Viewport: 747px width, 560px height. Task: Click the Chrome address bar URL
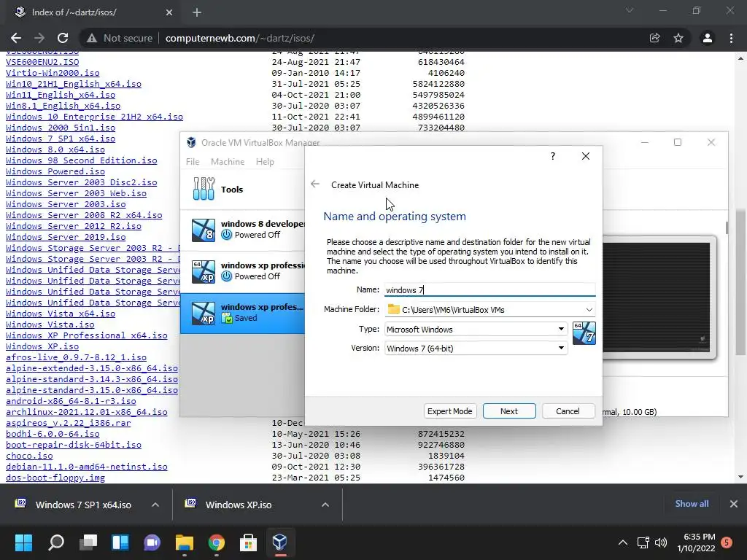click(x=239, y=38)
